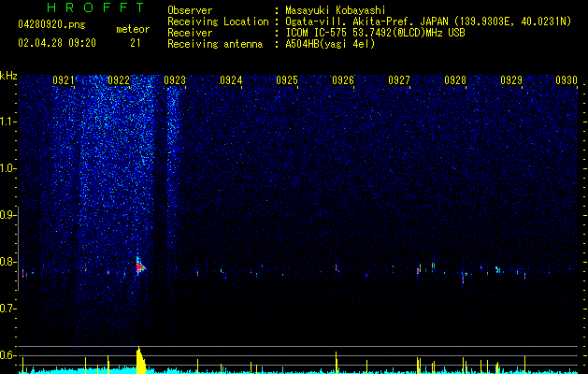Click the tallest yellow power peak at the bottom

140,360
